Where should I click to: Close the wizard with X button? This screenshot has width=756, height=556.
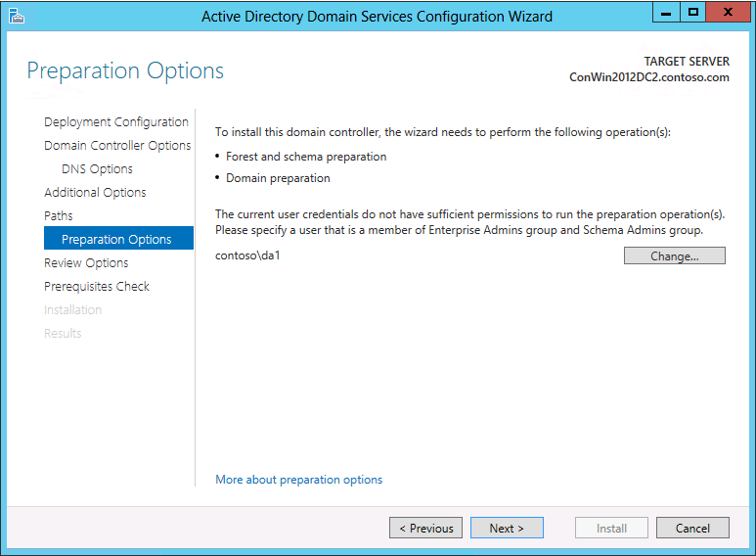click(728, 12)
